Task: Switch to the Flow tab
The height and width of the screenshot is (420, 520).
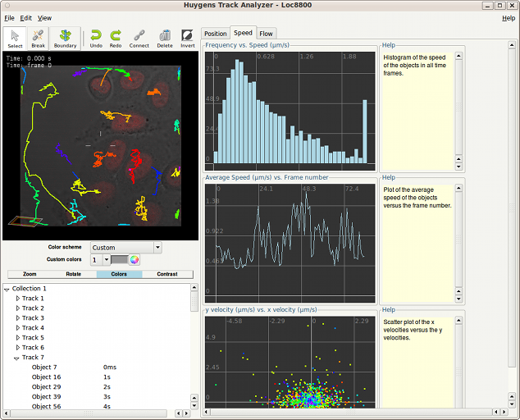Action: [267, 34]
